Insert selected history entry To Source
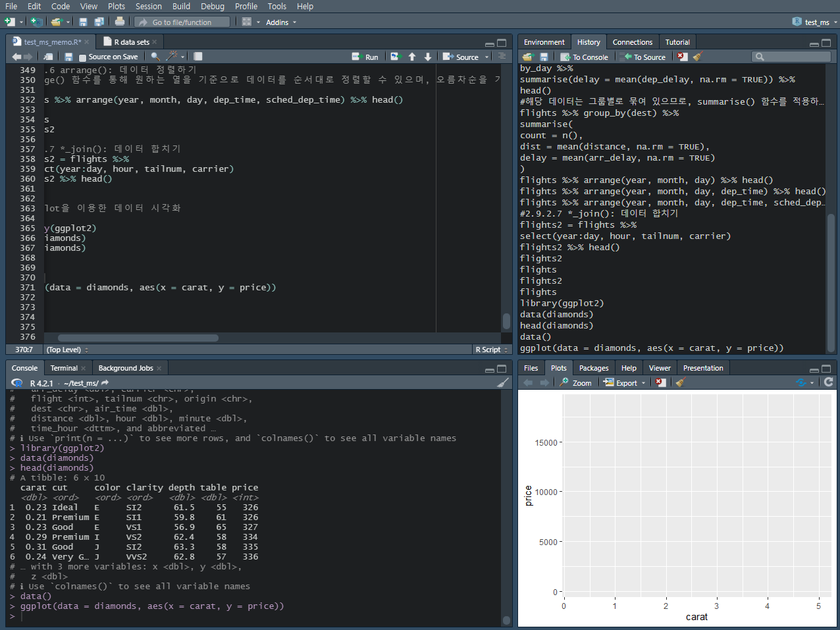 click(x=643, y=57)
